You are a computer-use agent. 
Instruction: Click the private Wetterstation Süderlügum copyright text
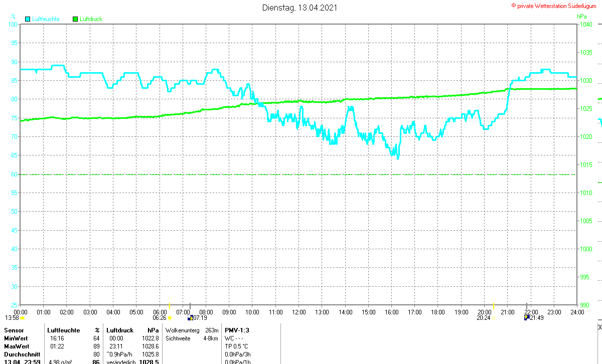[x=556, y=5]
